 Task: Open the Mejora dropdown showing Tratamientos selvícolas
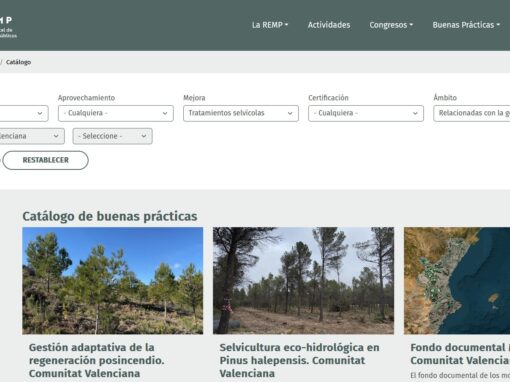point(241,113)
